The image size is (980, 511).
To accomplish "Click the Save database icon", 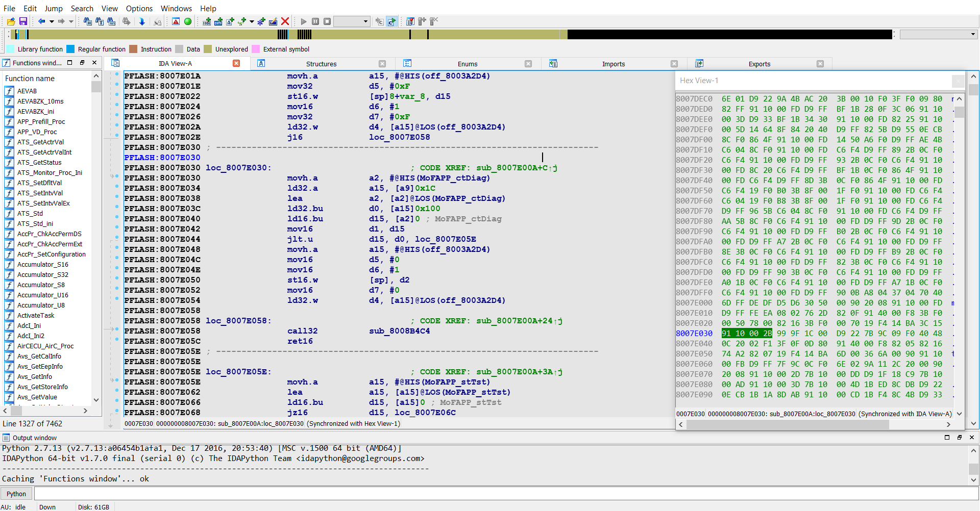I will tap(23, 21).
